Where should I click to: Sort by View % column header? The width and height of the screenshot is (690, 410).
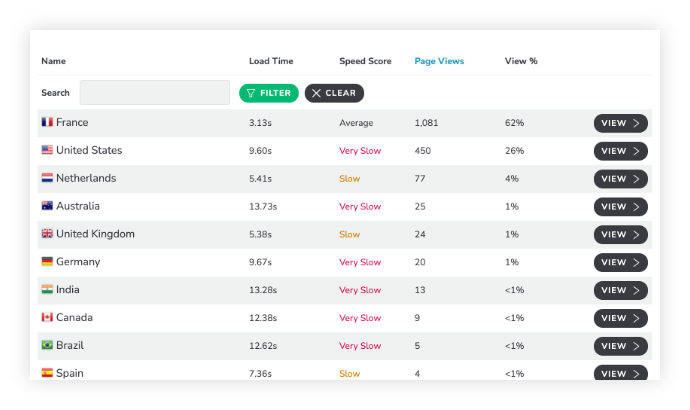521,61
